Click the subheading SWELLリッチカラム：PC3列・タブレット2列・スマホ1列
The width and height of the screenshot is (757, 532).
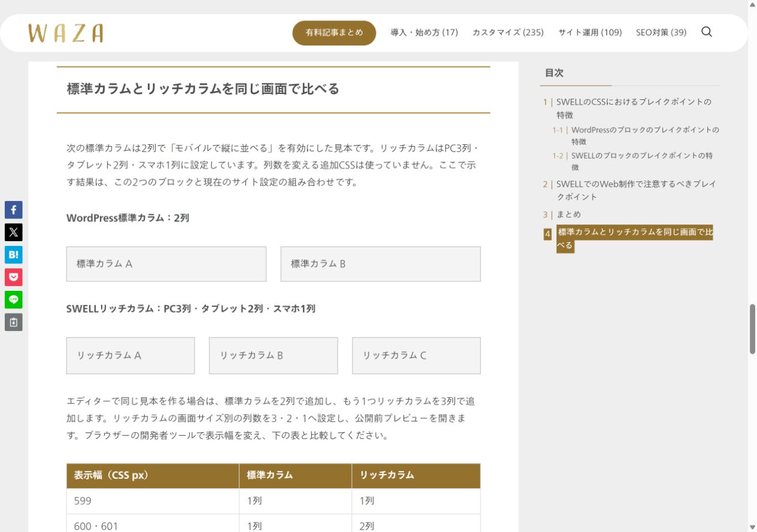[191, 309]
